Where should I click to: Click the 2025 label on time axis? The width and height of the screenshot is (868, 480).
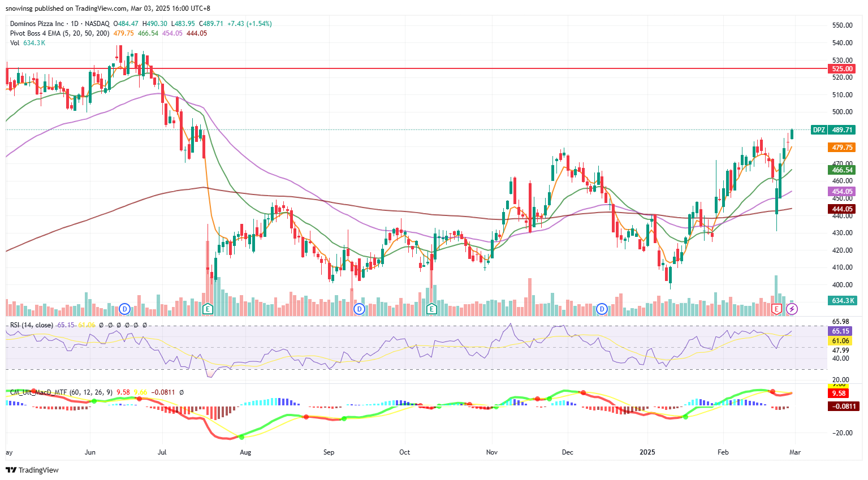click(x=647, y=452)
